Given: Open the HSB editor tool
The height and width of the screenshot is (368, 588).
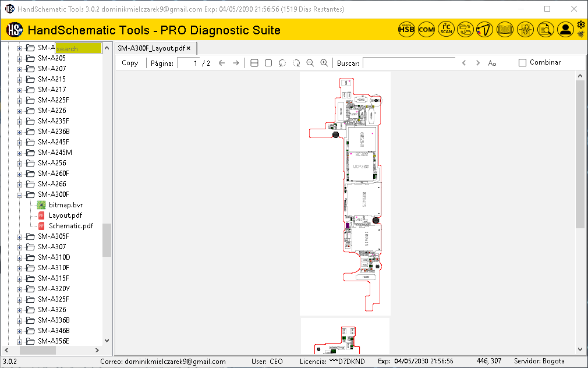Looking at the screenshot, I should pyautogui.click(x=406, y=29).
